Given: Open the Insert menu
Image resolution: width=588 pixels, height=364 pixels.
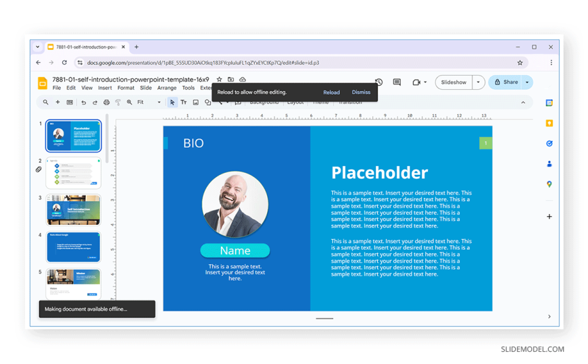Looking at the screenshot, I should pos(105,88).
